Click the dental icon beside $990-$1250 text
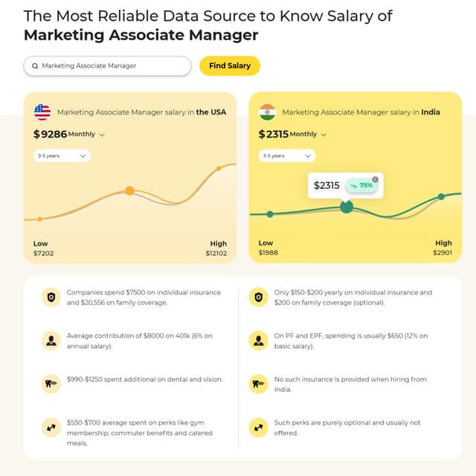 pyautogui.click(x=51, y=384)
